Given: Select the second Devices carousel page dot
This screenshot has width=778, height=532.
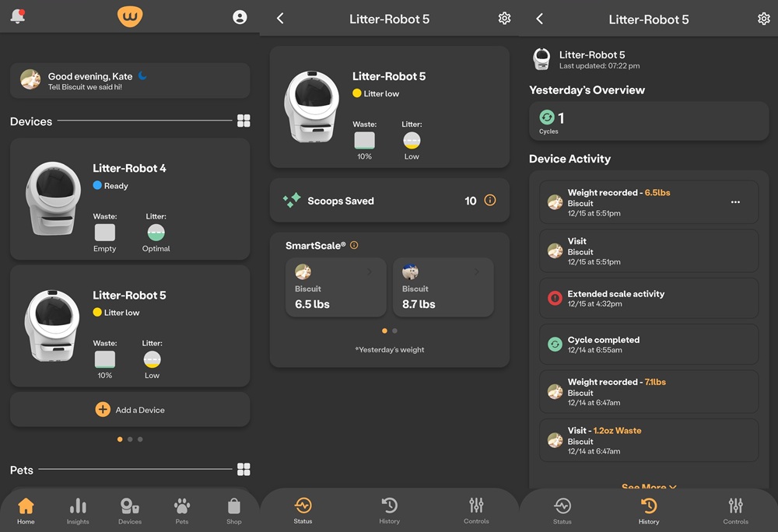Looking at the screenshot, I should 130,439.
